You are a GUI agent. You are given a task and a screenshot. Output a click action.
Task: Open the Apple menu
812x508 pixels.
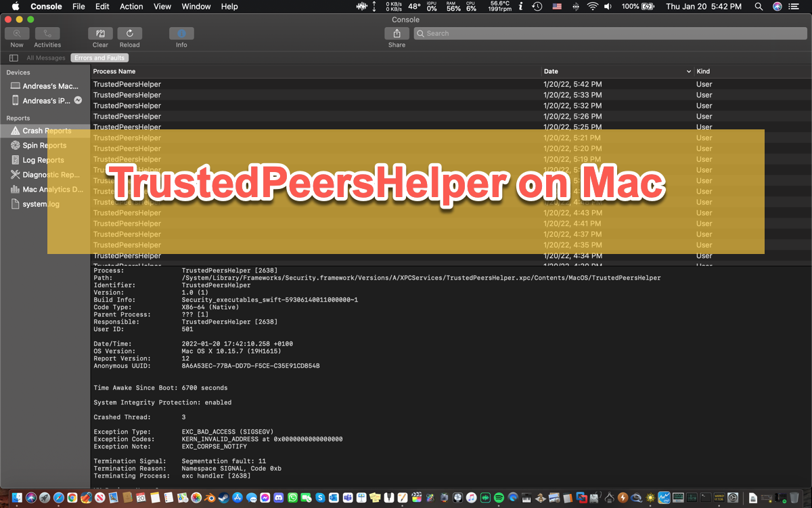(15, 6)
